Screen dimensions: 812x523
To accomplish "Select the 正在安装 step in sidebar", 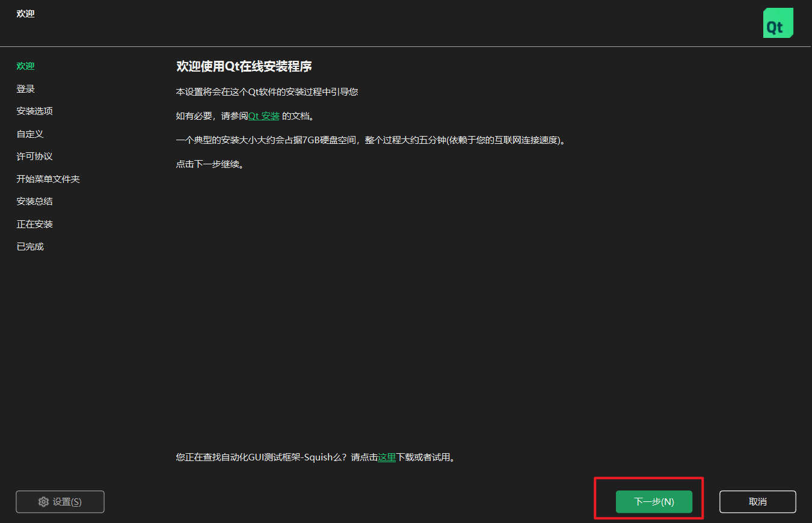I will click(x=35, y=224).
